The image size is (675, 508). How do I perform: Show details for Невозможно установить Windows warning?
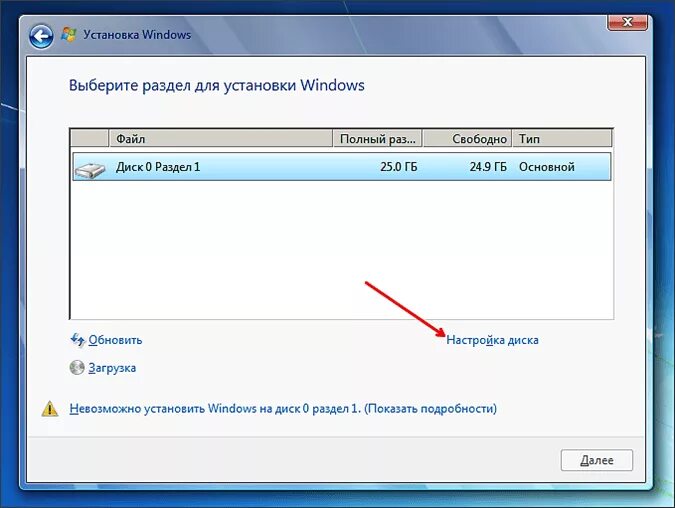pos(283,409)
